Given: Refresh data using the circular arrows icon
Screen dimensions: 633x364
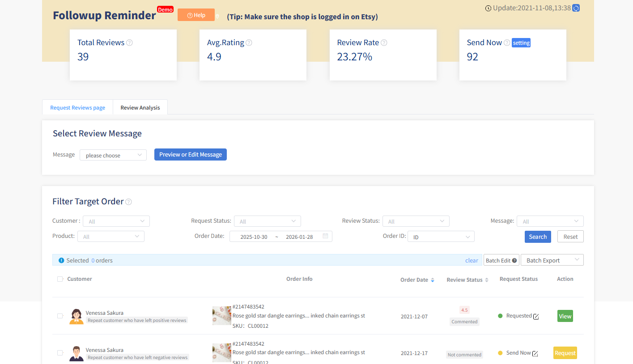Looking at the screenshot, I should point(577,8).
